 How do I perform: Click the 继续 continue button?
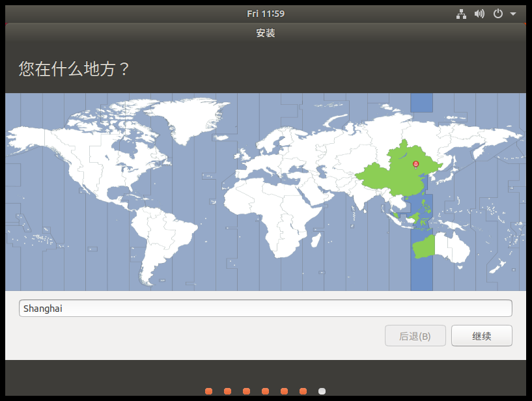(x=481, y=335)
